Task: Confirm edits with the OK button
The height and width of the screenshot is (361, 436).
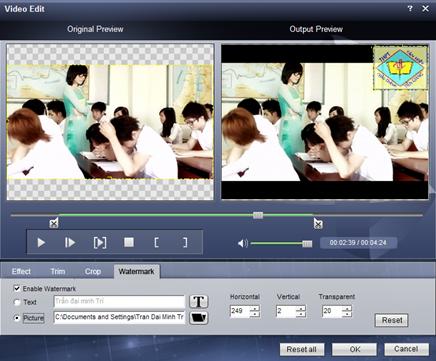Action: [355, 349]
